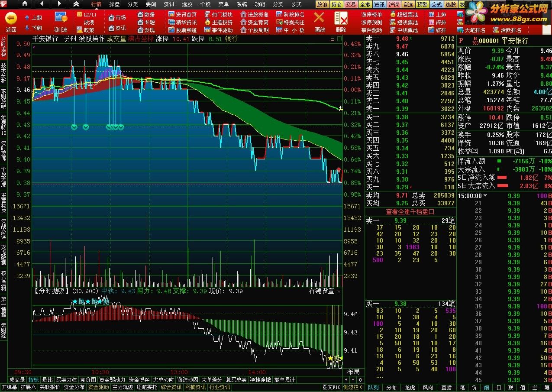Click the right arrow navigation icon
The width and height of the screenshot is (552, 392).
[x=59, y=4]
